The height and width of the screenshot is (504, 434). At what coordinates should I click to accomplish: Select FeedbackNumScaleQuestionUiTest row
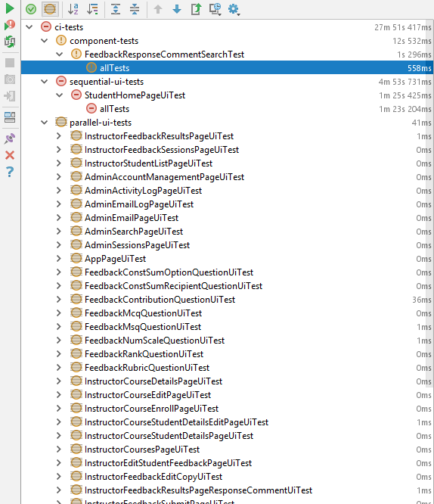(227, 340)
